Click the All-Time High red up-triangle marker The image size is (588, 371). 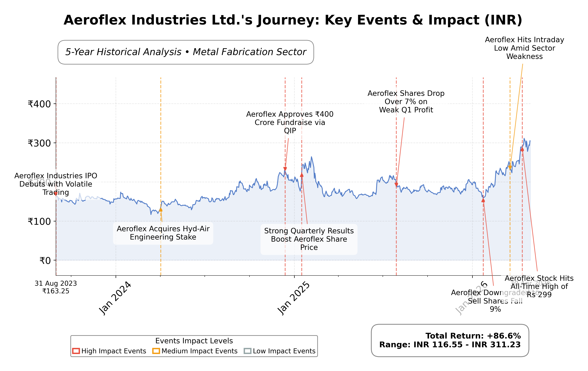pyautogui.click(x=522, y=149)
